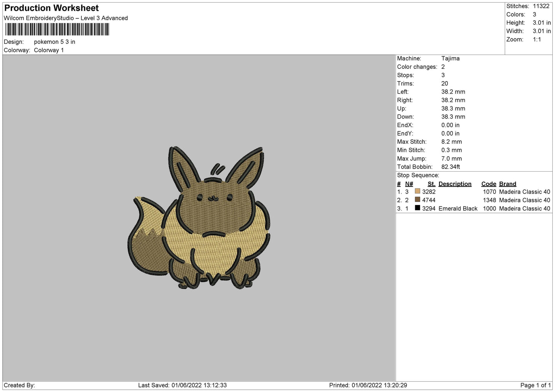The width and height of the screenshot is (555, 392).
Task: Click the Description column header
Action: [x=455, y=184]
